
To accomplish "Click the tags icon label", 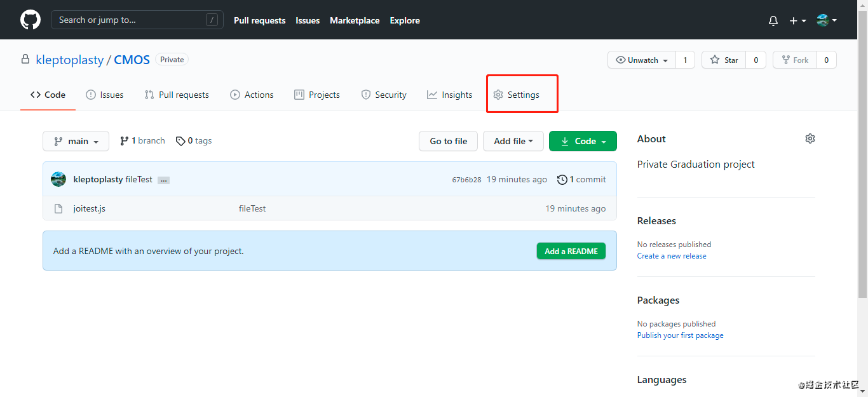I will coord(180,141).
